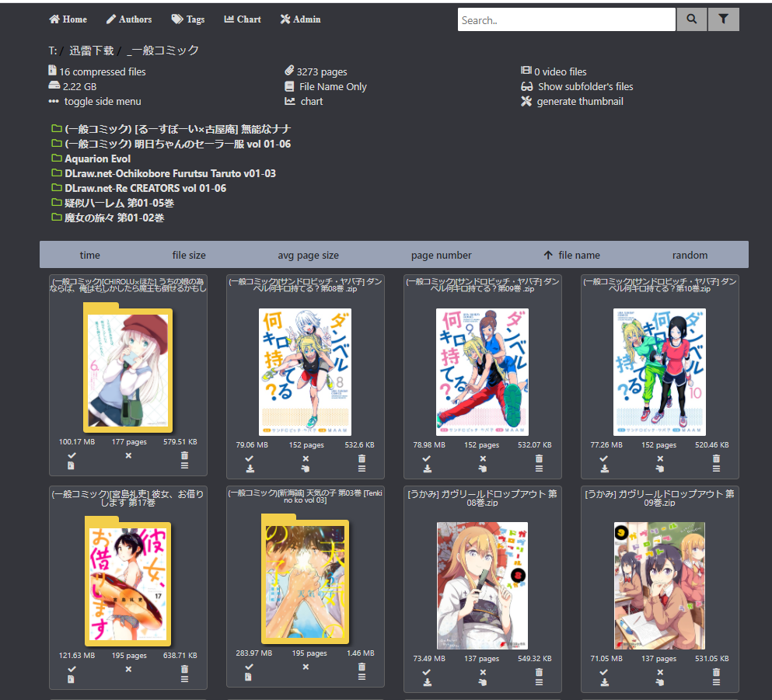Screen dimensions: 772x700
Task: Click checkmark icon on 71.05 MB card
Action: [603, 672]
